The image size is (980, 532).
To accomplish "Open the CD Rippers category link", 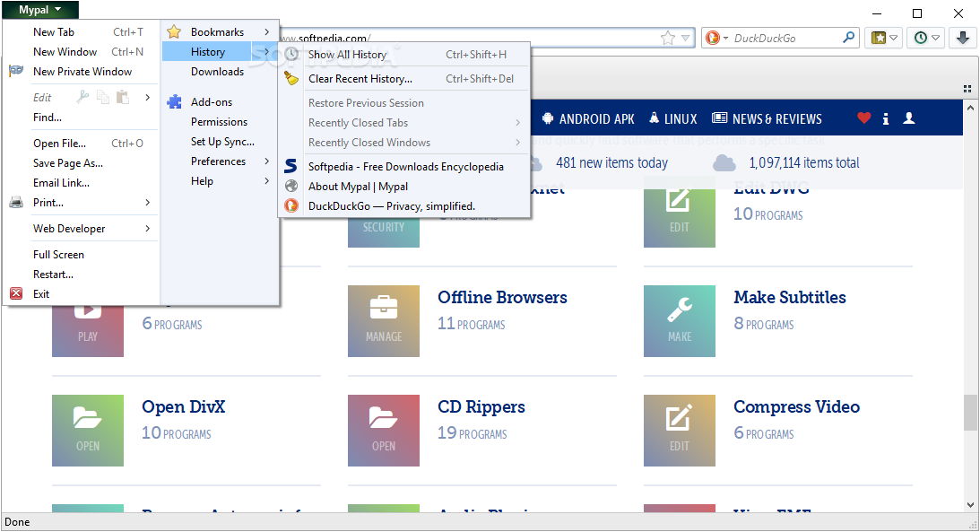I will pyautogui.click(x=481, y=407).
